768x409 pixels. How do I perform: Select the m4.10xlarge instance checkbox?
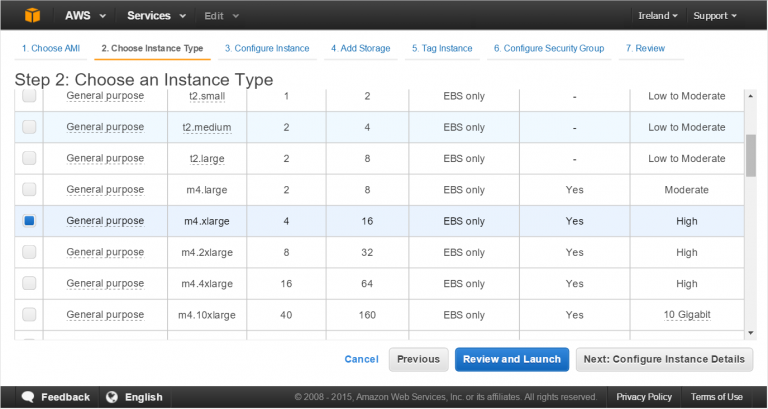[29, 314]
